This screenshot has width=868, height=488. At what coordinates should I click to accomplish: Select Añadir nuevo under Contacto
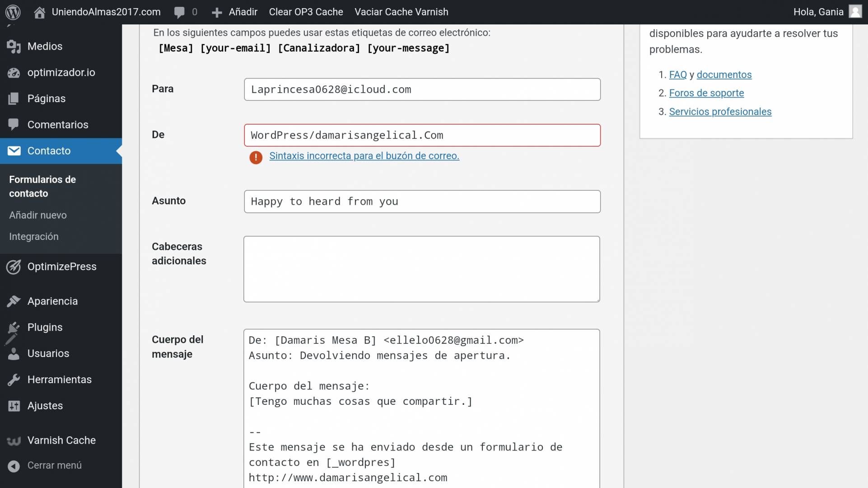click(x=38, y=215)
